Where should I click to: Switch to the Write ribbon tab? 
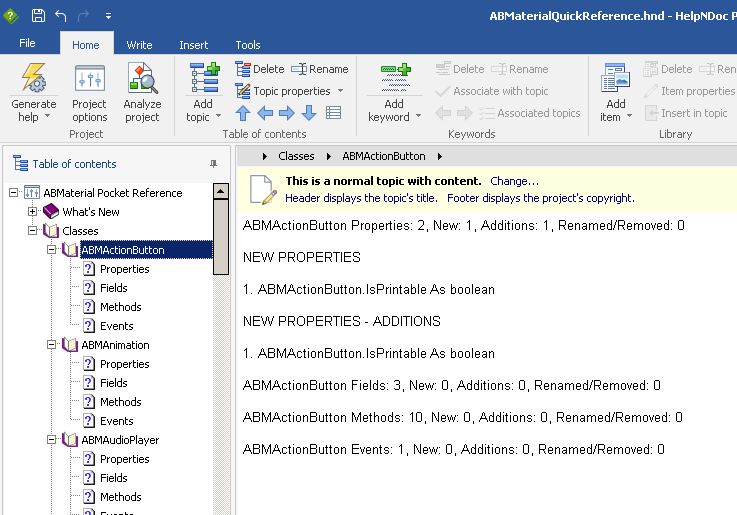click(139, 45)
